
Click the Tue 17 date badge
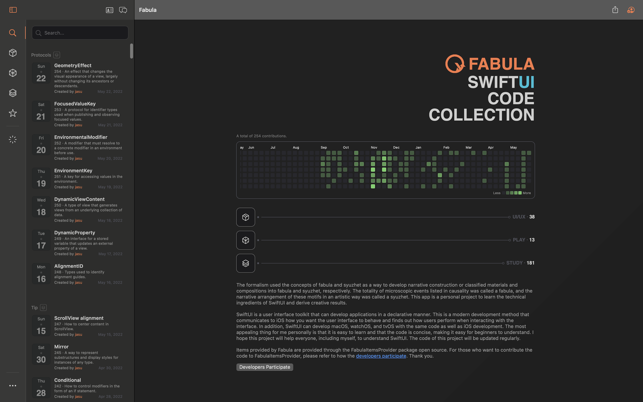tap(41, 240)
